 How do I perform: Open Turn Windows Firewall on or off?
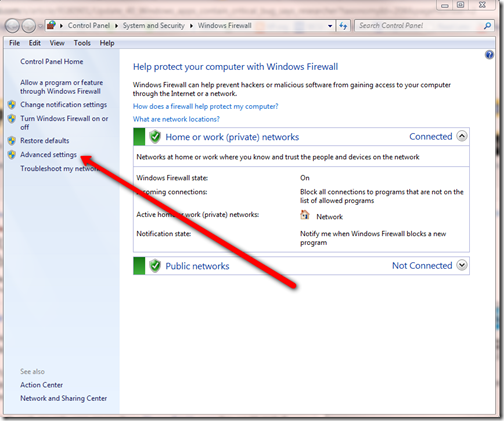point(64,123)
